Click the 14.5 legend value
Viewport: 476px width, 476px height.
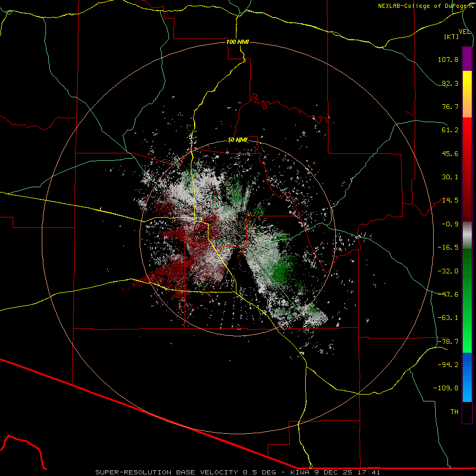pyautogui.click(x=450, y=200)
